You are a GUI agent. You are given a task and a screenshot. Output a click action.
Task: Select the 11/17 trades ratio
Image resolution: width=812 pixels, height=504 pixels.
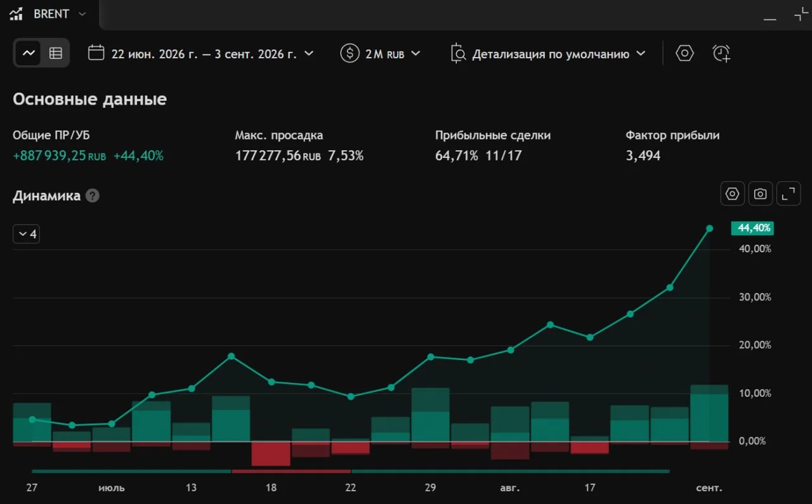504,155
